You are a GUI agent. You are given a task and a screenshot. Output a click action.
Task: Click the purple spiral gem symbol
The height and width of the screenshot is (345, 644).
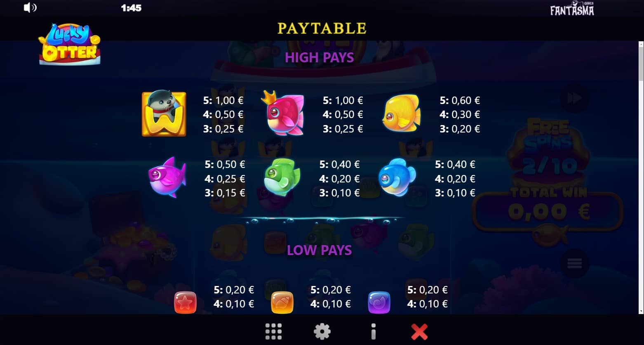click(379, 302)
